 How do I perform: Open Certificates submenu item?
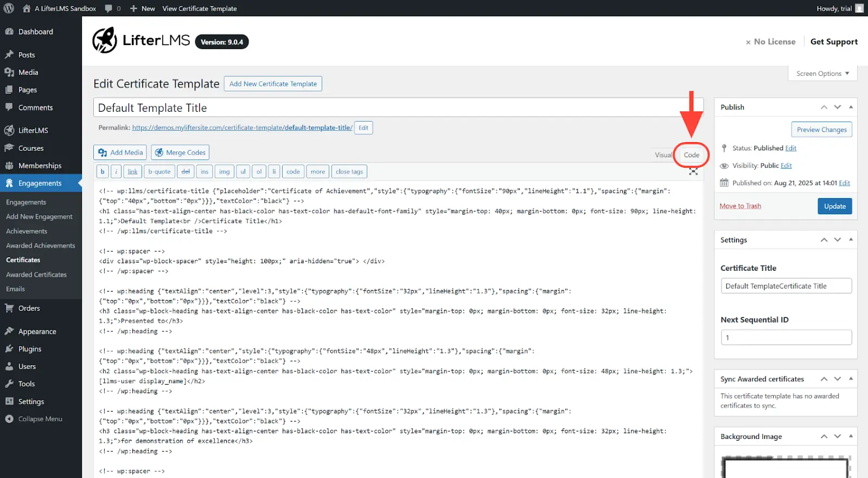click(23, 260)
